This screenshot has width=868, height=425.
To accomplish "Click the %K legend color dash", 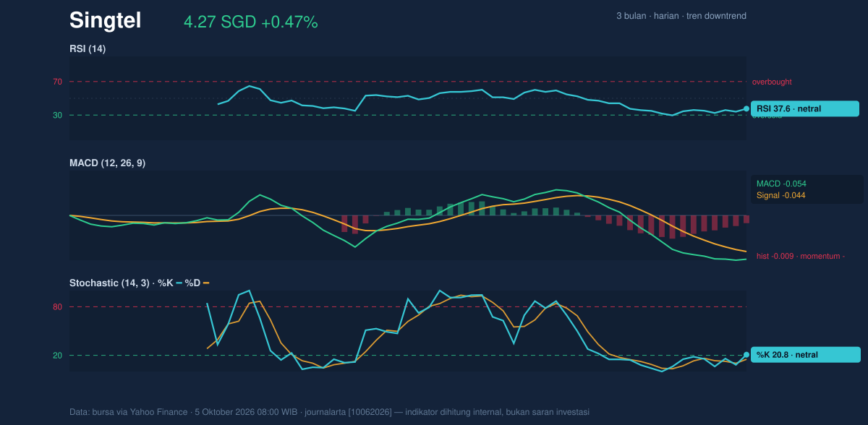I will (x=179, y=283).
